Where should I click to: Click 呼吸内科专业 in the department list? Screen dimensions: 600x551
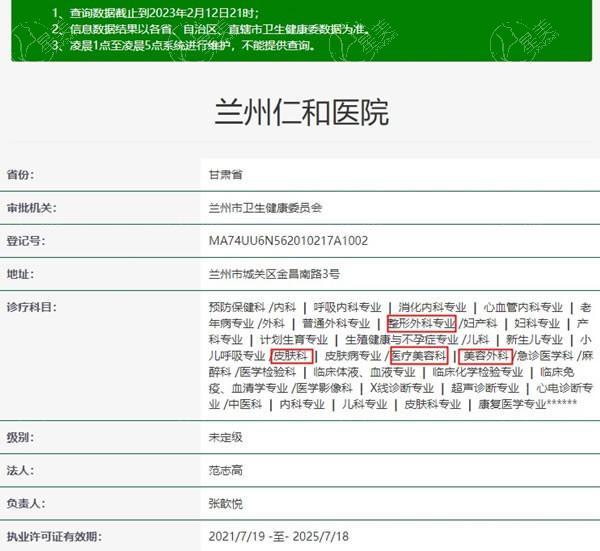click(347, 307)
